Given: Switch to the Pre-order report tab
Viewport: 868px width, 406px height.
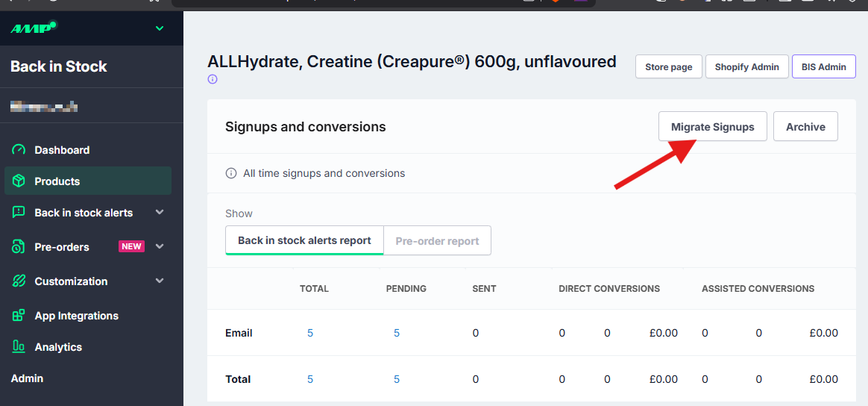Looking at the screenshot, I should (x=437, y=241).
